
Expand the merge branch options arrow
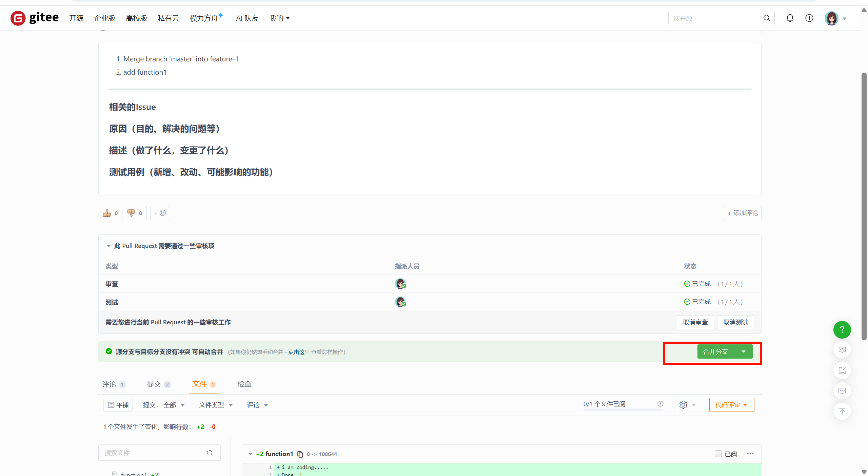pyautogui.click(x=743, y=351)
